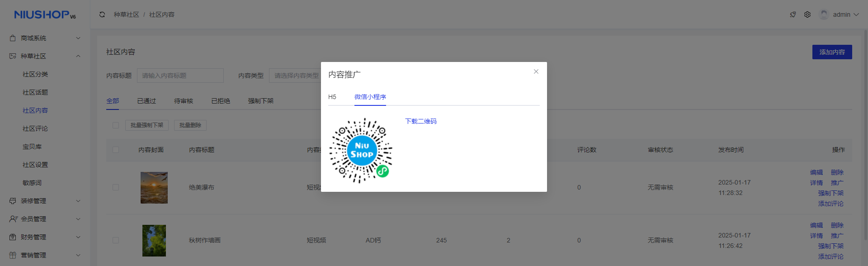Click the 批量强制下架 button
The height and width of the screenshot is (266, 868).
147,125
